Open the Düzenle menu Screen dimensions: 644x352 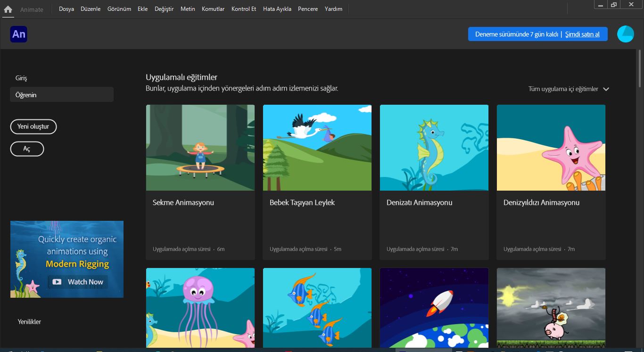(x=91, y=9)
